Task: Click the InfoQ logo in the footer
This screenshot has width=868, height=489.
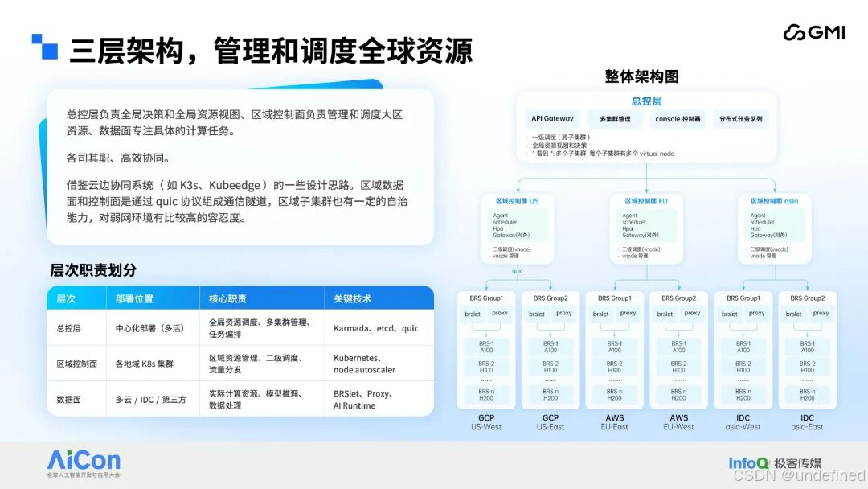Action: [748, 463]
